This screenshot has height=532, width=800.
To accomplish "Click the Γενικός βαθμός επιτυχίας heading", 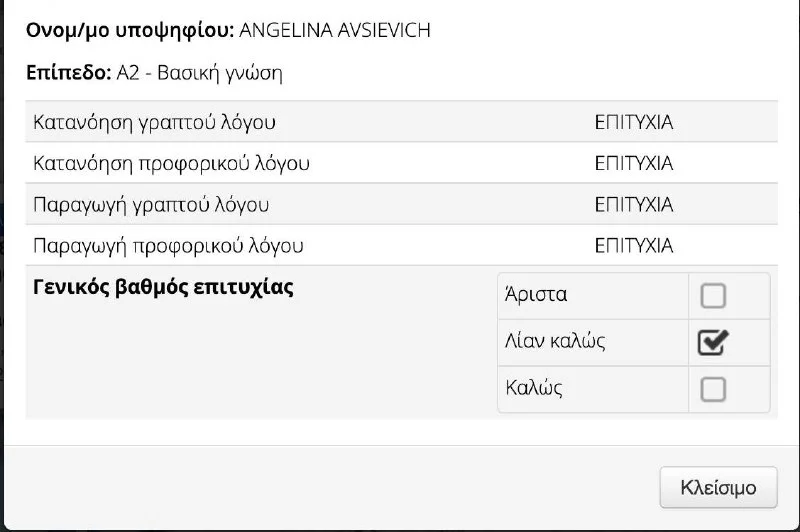I will 163,287.
